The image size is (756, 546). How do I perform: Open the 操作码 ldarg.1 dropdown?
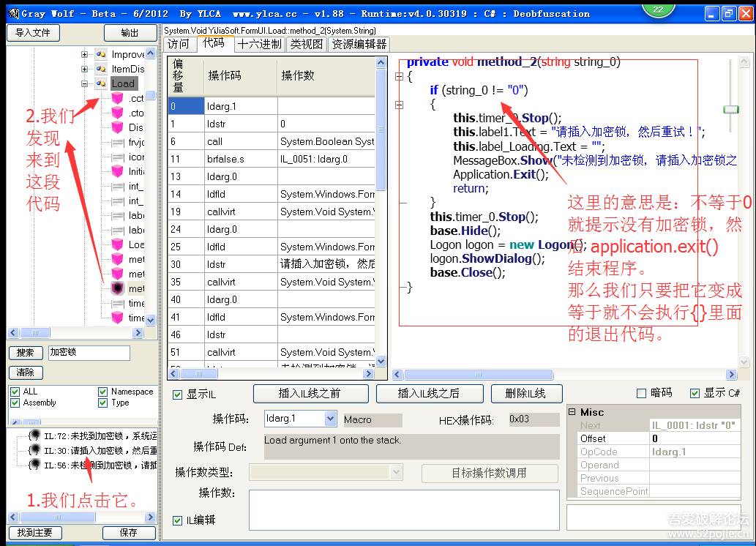click(329, 419)
